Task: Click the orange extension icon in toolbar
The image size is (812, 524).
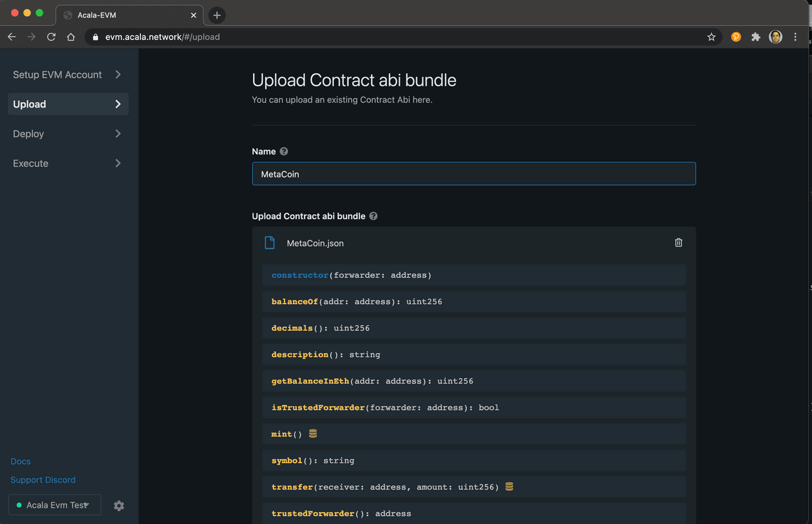Action: 736,37
